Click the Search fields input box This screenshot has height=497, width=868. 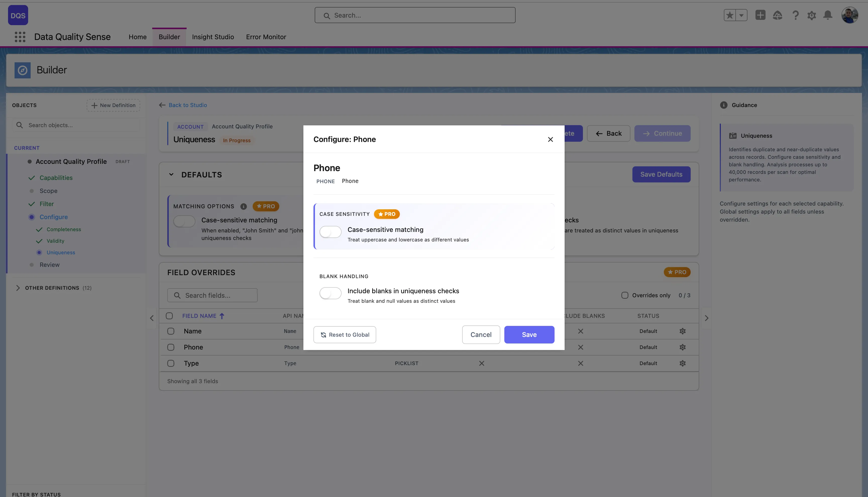(x=212, y=295)
